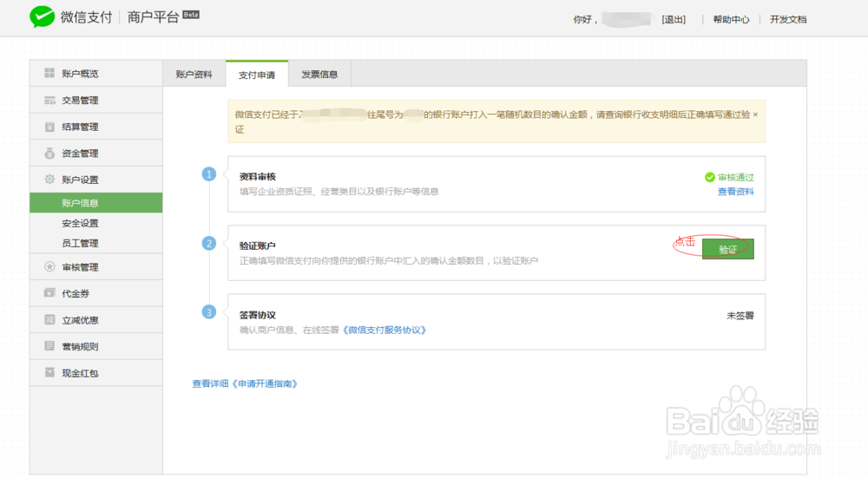Click the green 验证 button
Viewport: 868px width, 478px height.
tap(727, 249)
